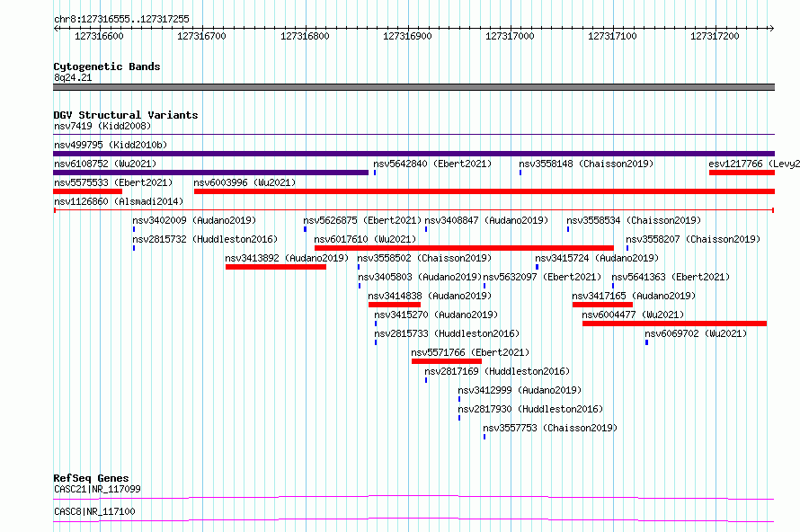Viewport: 800px width, 532px height.
Task: Click the gray 8q24.21 cytogenetic band bar
Action: (413, 87)
